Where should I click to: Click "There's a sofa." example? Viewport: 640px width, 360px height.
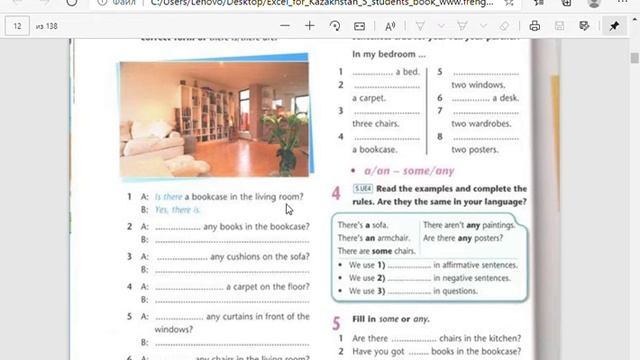click(x=363, y=225)
